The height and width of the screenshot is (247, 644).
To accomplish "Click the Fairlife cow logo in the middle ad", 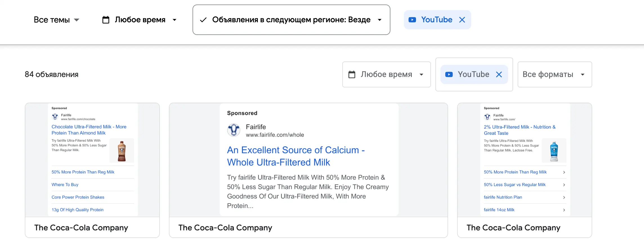I will click(234, 130).
